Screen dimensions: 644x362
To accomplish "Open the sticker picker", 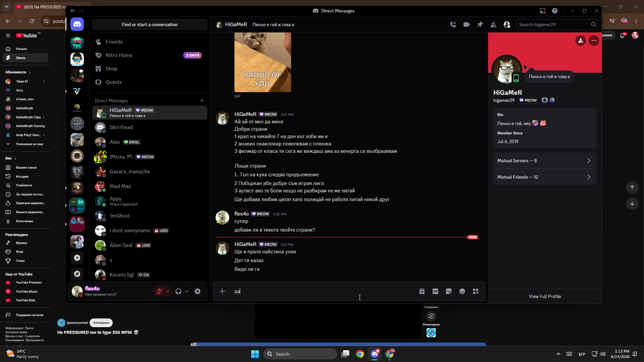I will (449, 291).
